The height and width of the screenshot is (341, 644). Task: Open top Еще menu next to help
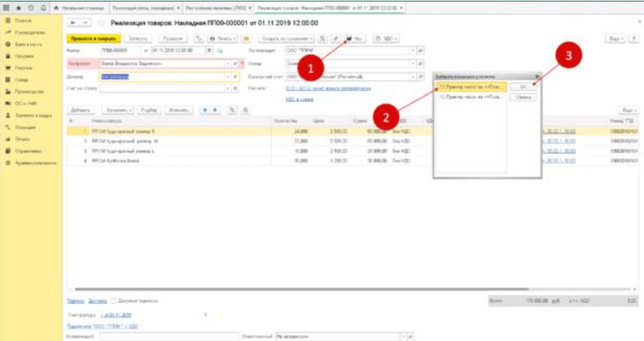pos(617,39)
